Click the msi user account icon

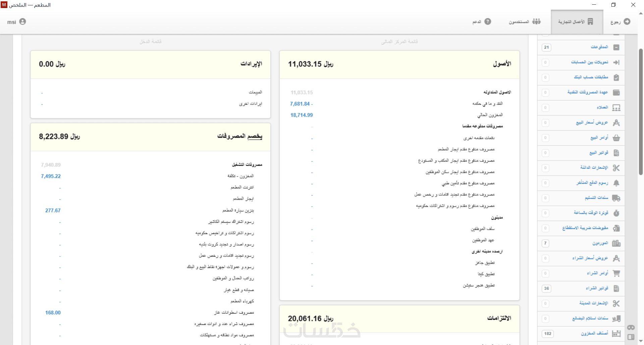click(x=22, y=21)
